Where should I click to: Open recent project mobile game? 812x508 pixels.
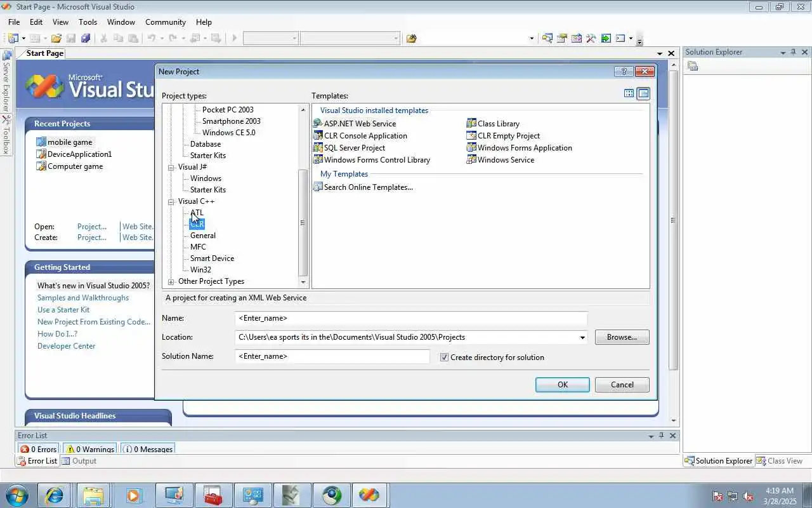coord(70,142)
